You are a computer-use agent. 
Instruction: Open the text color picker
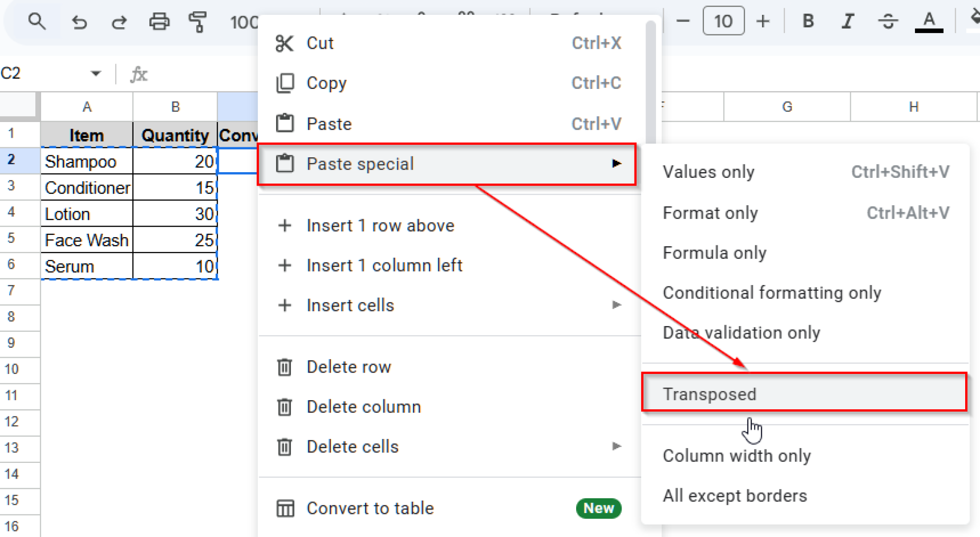coord(928,21)
